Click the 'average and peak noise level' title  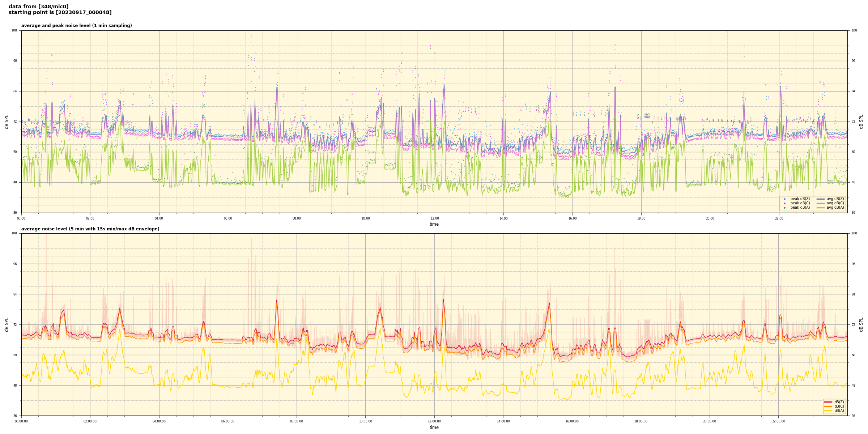click(76, 26)
